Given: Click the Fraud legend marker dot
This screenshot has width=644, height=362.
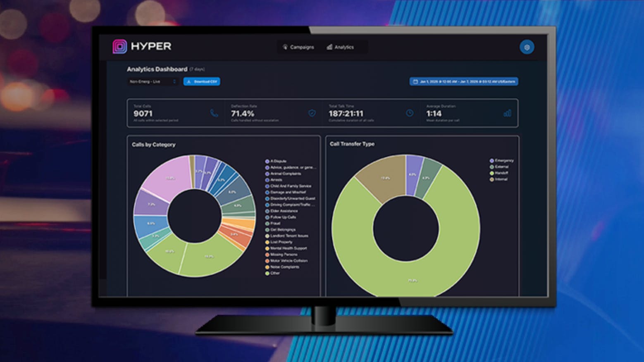Looking at the screenshot, I should pos(267,224).
